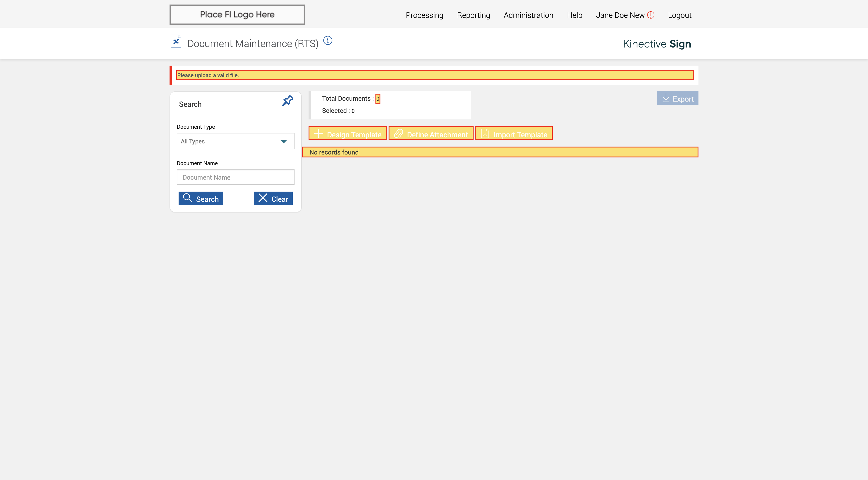
Task: Click the Export download button
Action: coord(677,98)
